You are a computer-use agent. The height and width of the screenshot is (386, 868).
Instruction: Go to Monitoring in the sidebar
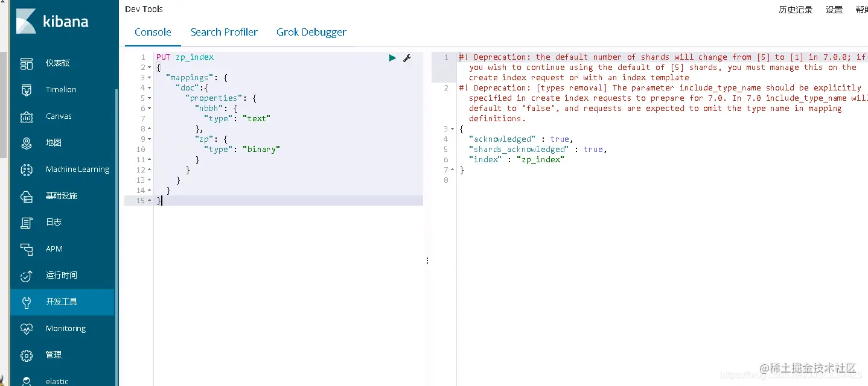point(66,329)
